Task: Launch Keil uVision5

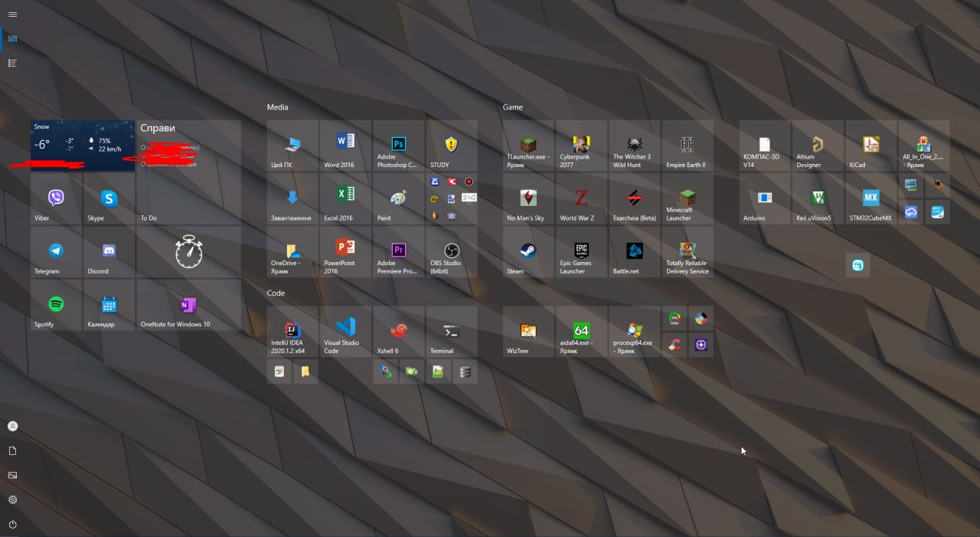Action: tap(818, 199)
